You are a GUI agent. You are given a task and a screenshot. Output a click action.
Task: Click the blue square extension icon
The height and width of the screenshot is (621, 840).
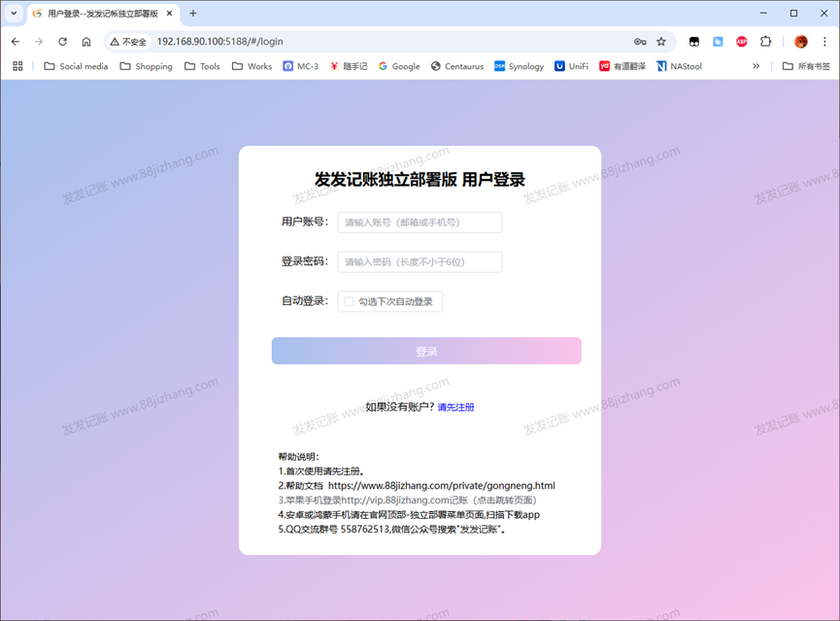718,41
